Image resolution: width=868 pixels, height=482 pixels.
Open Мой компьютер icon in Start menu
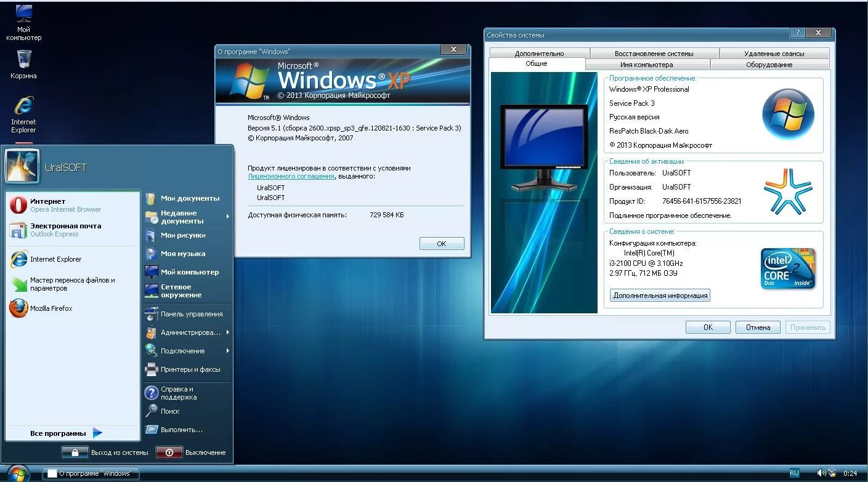coord(151,272)
